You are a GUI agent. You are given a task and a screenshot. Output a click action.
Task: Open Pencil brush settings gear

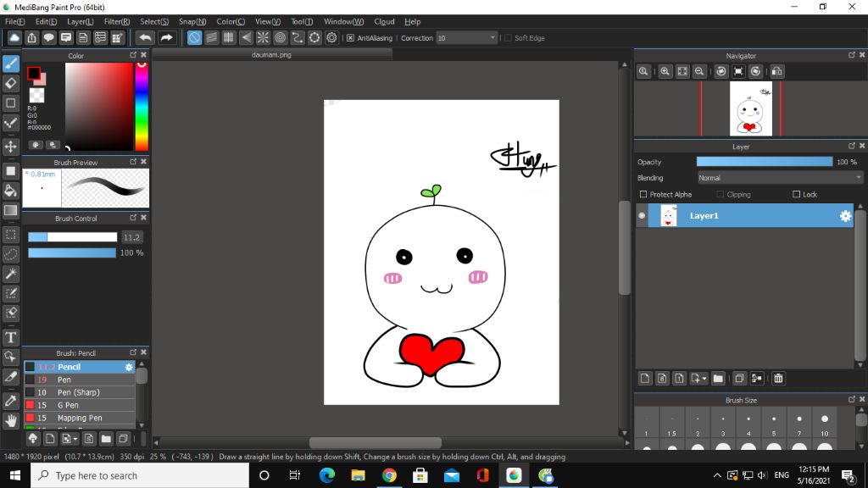pyautogui.click(x=129, y=367)
